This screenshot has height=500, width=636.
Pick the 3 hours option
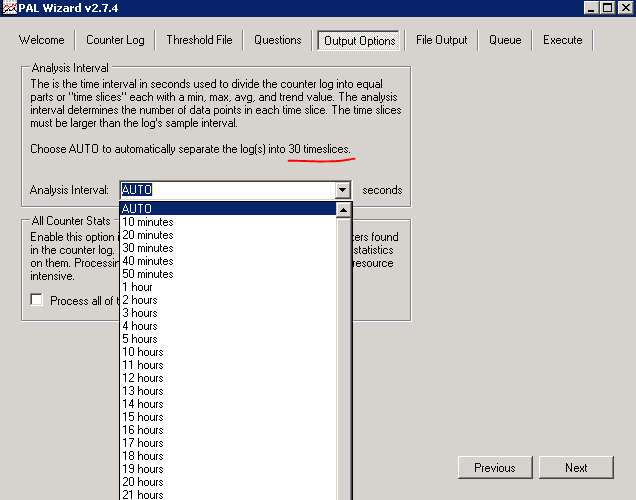pos(228,313)
